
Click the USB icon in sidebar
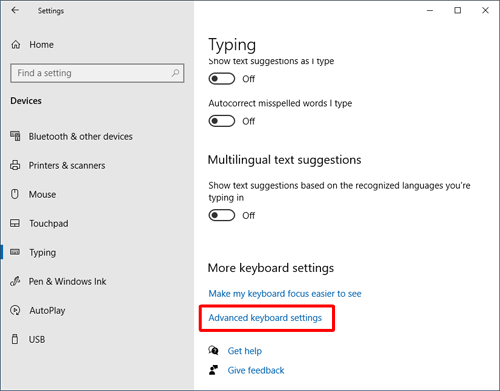15,339
